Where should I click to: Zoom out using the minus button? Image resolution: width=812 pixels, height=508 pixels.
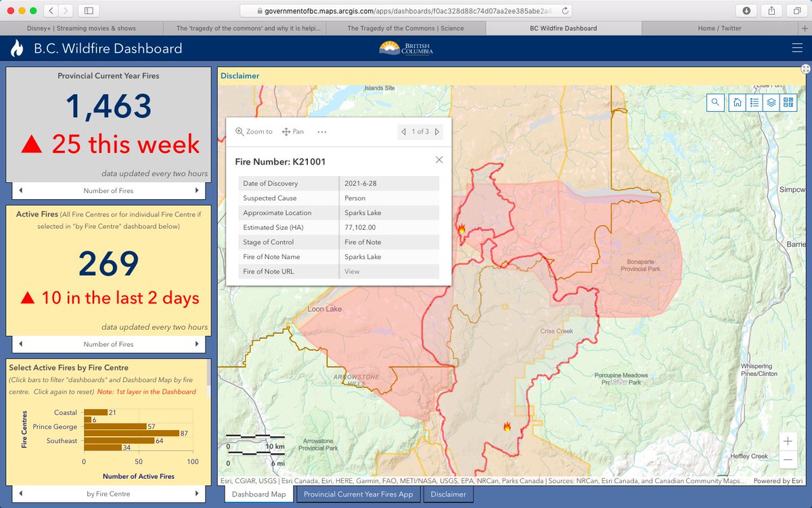click(787, 459)
